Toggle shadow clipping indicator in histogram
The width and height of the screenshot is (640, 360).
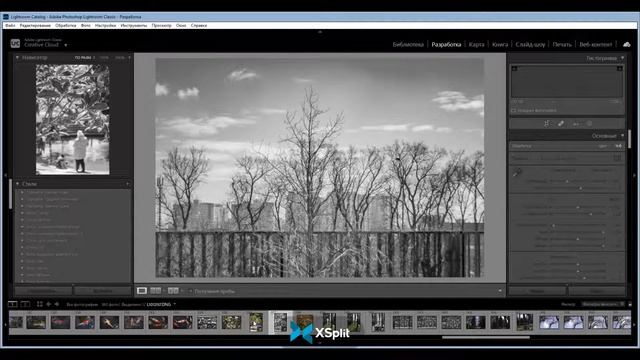point(514,69)
